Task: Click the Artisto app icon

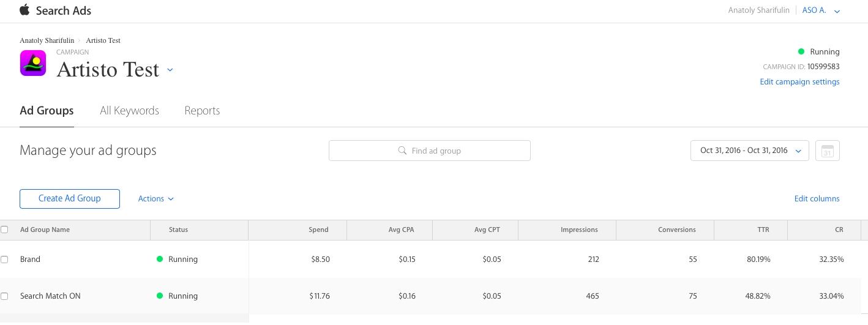Action: 33,63
